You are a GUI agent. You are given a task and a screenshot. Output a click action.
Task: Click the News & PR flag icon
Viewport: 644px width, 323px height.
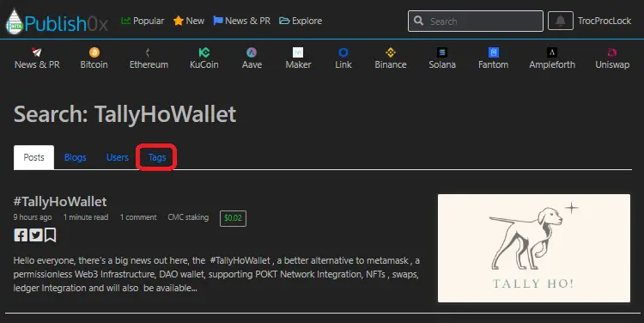(x=218, y=21)
